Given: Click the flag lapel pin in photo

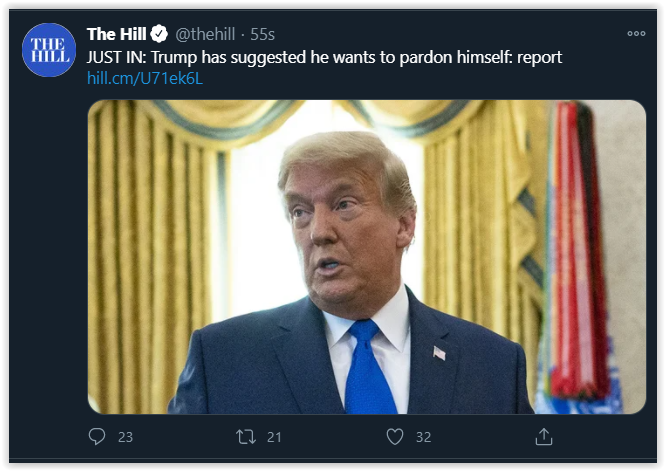Looking at the screenshot, I should [439, 353].
